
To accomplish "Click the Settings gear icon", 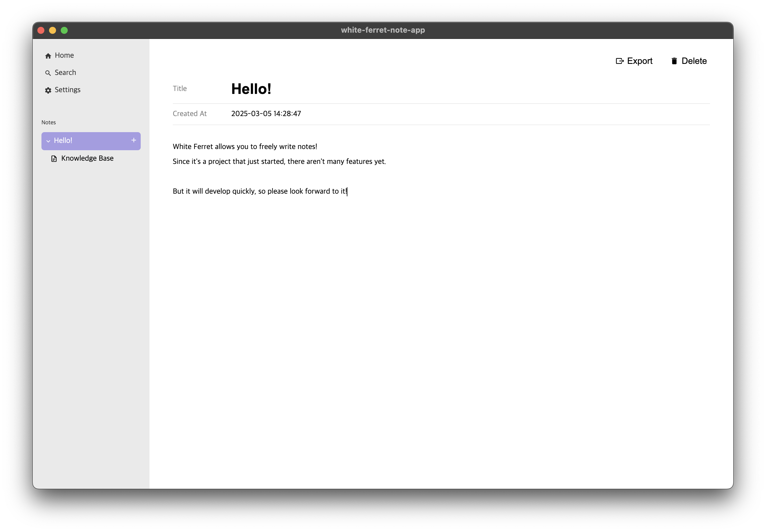I will (48, 90).
